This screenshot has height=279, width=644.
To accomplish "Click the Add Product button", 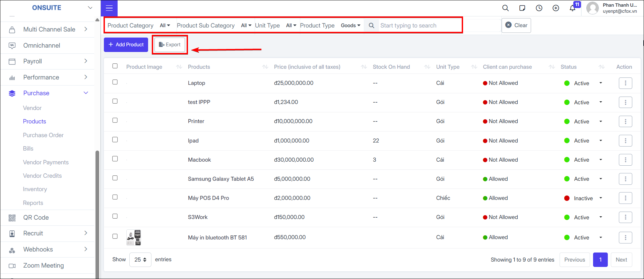I will [126, 45].
